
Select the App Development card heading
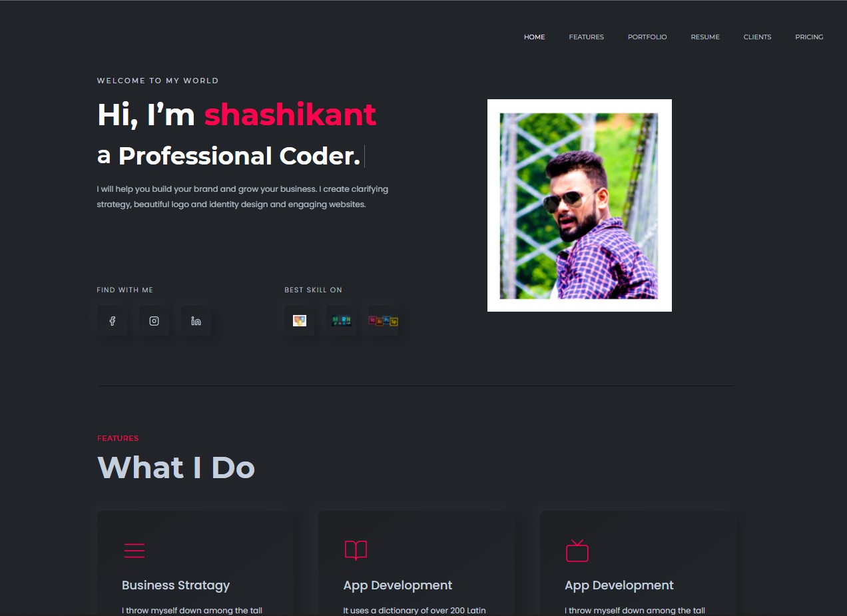[x=398, y=585]
